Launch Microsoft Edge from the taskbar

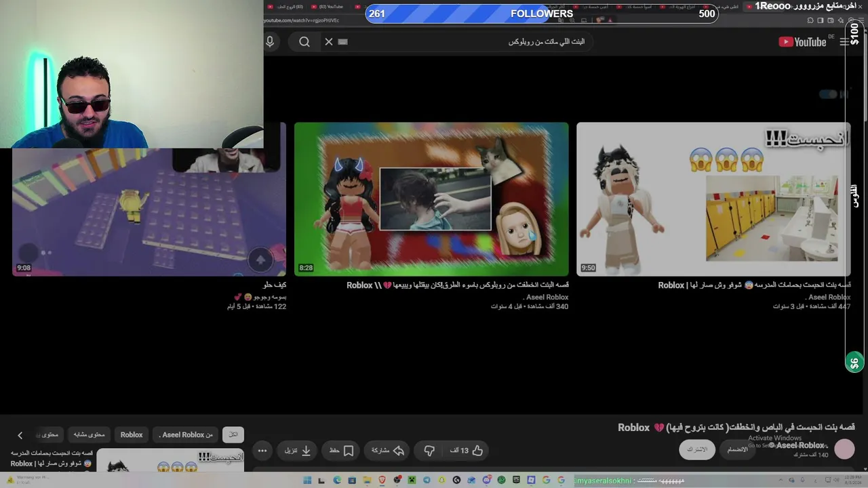pos(337,481)
